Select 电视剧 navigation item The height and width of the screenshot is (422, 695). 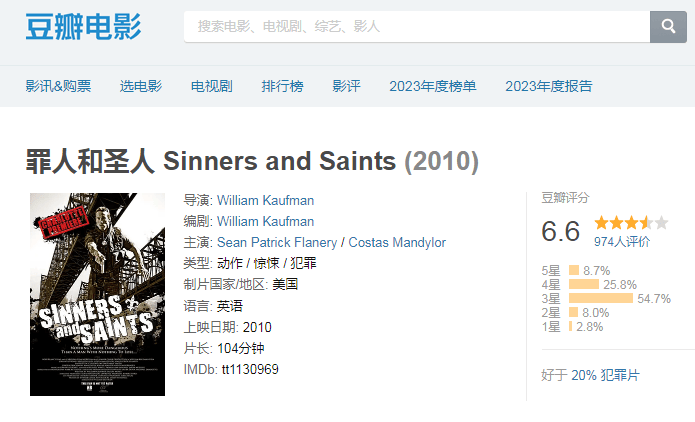point(211,86)
